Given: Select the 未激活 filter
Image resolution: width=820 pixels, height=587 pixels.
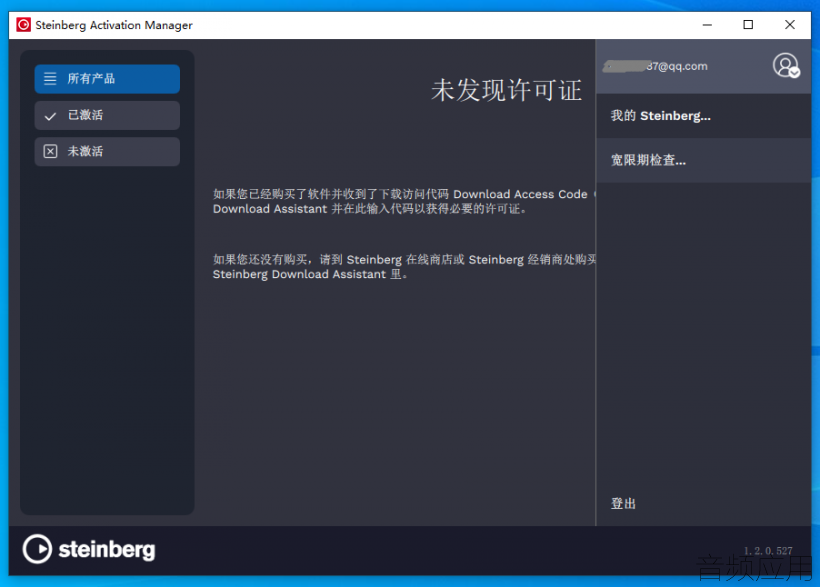Looking at the screenshot, I should point(107,152).
